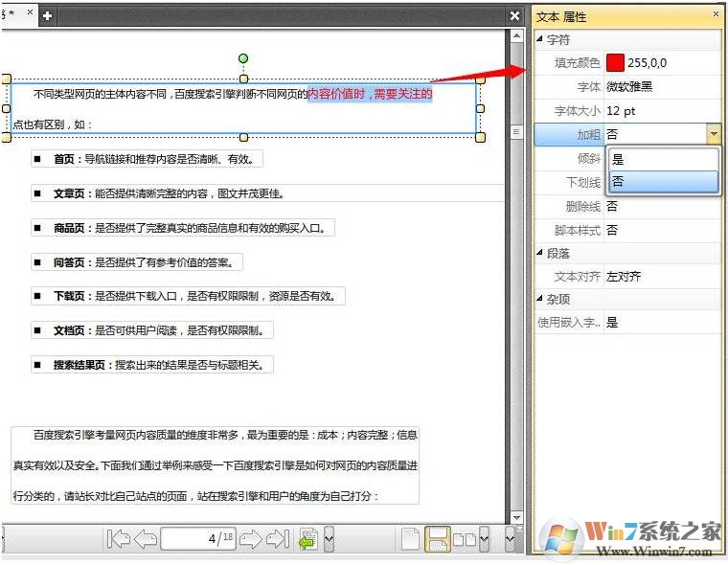
Task: Choose 是 in the bold dropdown list
Action: (x=663, y=160)
